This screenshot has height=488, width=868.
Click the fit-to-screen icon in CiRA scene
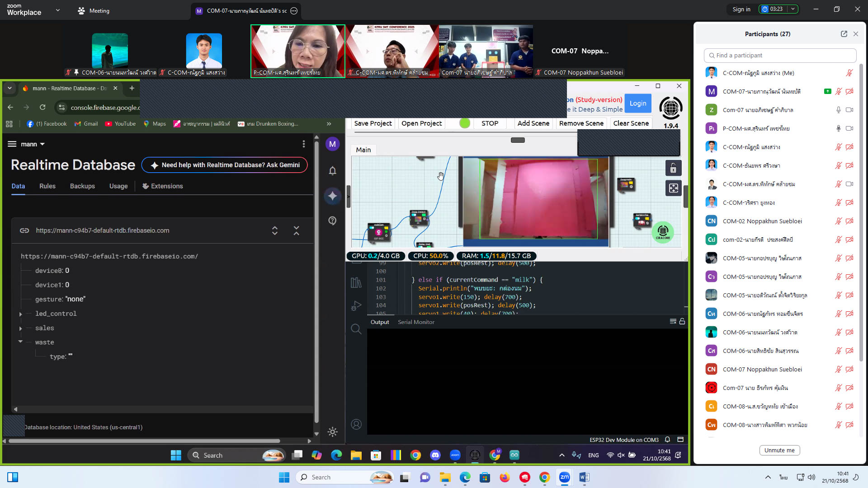[x=673, y=188]
